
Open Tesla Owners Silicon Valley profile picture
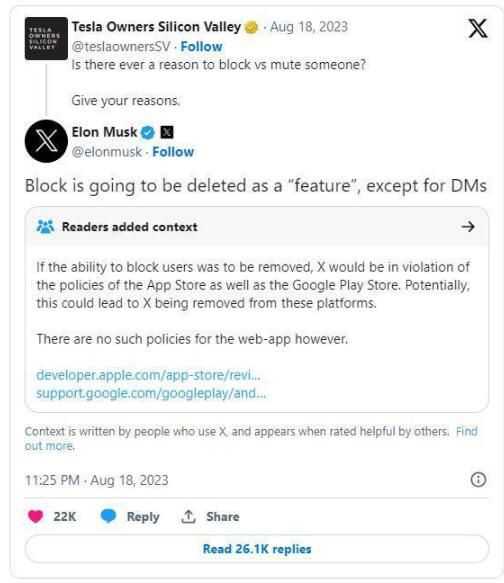point(46,38)
